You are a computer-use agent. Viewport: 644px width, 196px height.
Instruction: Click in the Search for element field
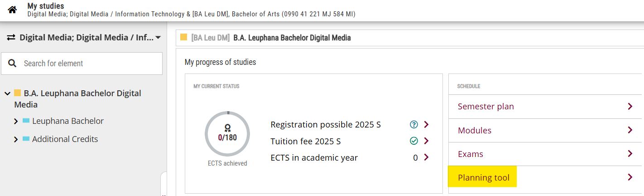(x=82, y=64)
